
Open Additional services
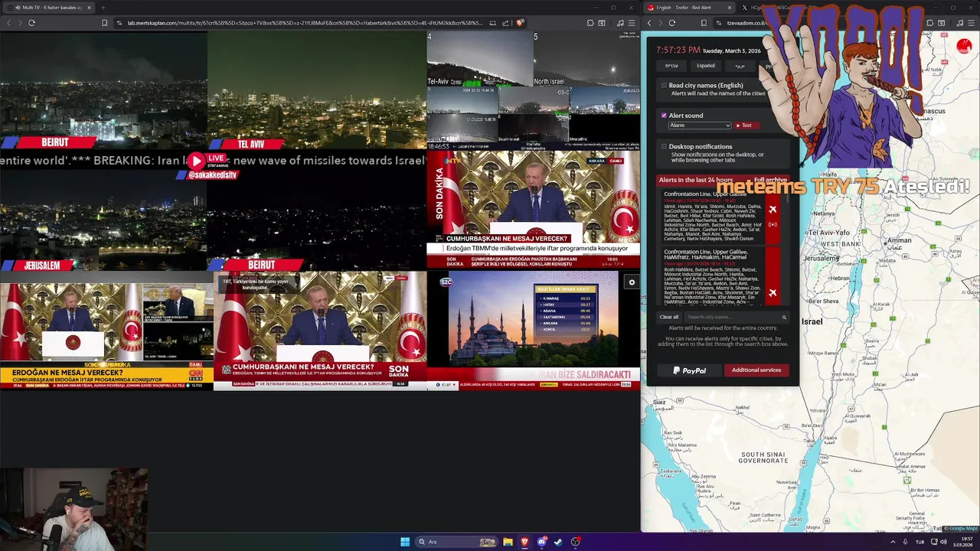coord(756,370)
